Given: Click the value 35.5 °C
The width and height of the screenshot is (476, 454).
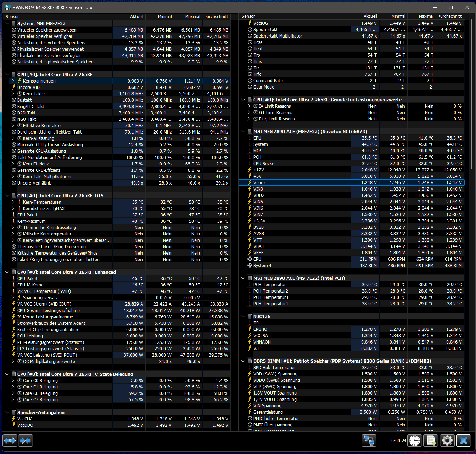Looking at the screenshot, I should click(x=369, y=138).
